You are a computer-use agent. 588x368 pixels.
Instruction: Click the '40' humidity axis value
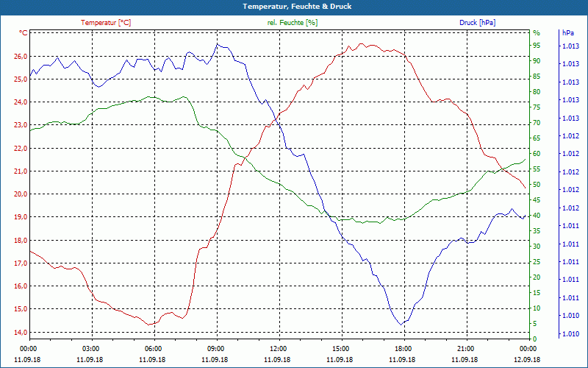click(537, 216)
